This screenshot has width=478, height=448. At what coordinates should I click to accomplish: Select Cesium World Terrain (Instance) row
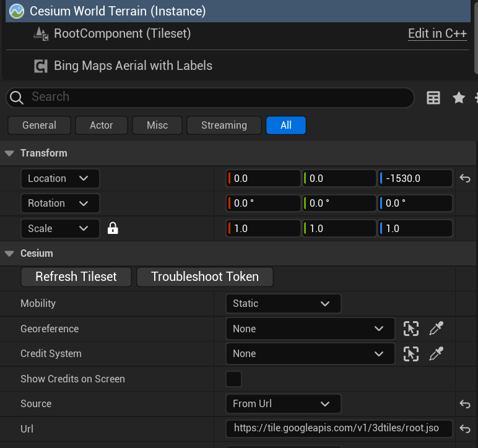coord(238,11)
